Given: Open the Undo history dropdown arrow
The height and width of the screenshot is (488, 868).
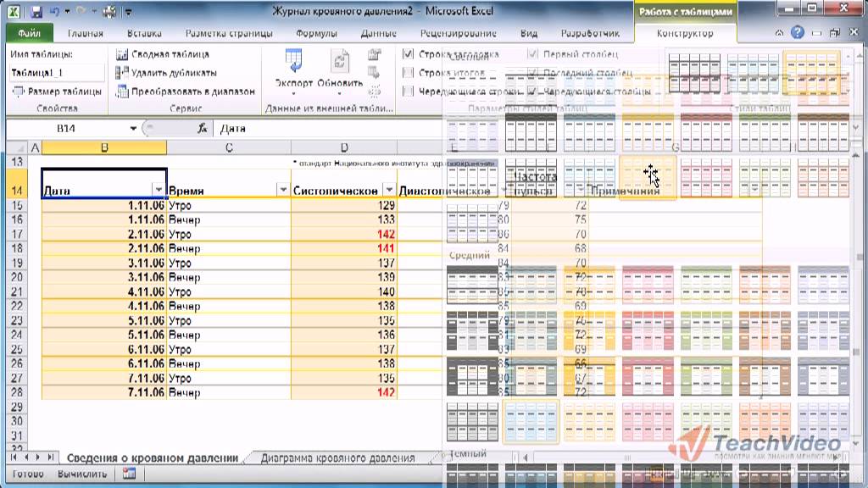Looking at the screenshot, I should [x=67, y=11].
